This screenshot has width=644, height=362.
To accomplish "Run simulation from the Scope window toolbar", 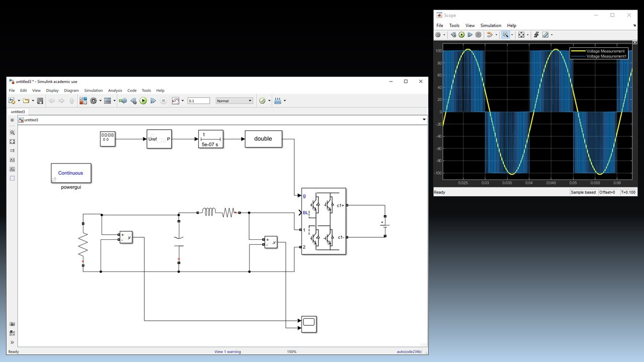I will coord(461,35).
